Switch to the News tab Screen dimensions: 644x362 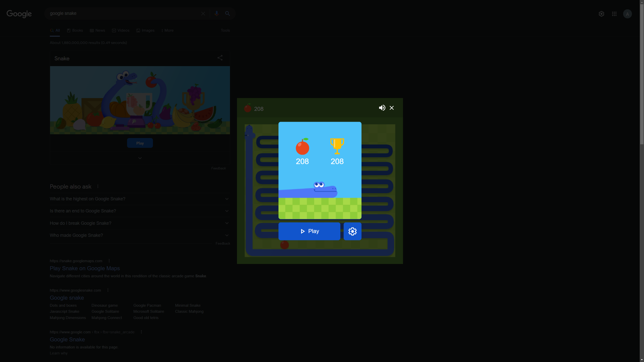(x=98, y=30)
